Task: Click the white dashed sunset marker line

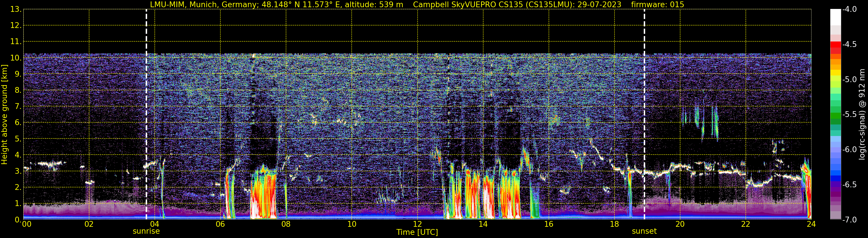Action: point(644,115)
